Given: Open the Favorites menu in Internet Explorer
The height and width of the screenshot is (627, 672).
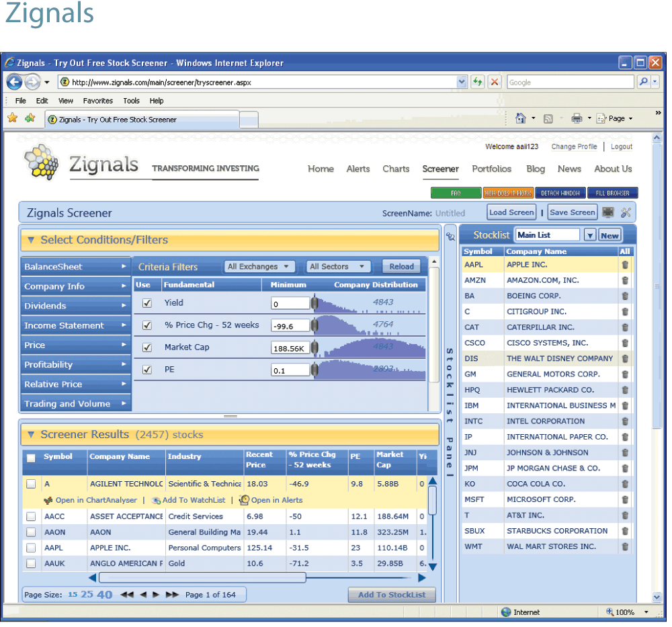Looking at the screenshot, I should [x=97, y=101].
